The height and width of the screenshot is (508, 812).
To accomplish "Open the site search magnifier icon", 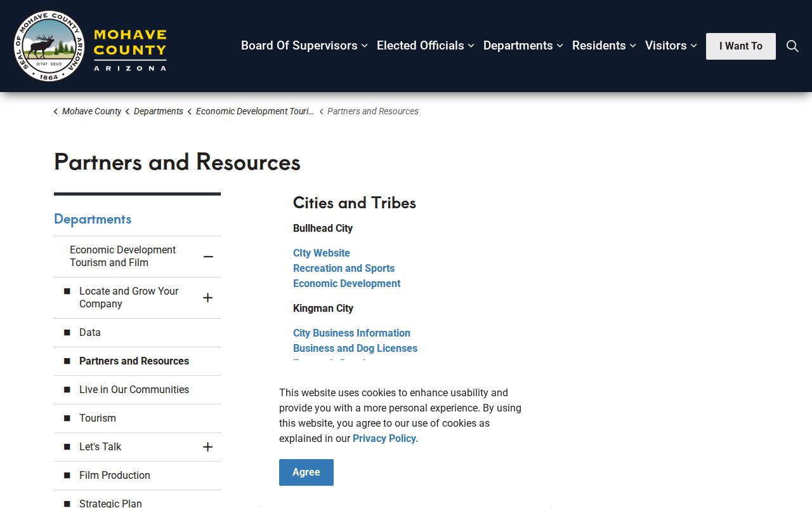I will click(x=792, y=46).
